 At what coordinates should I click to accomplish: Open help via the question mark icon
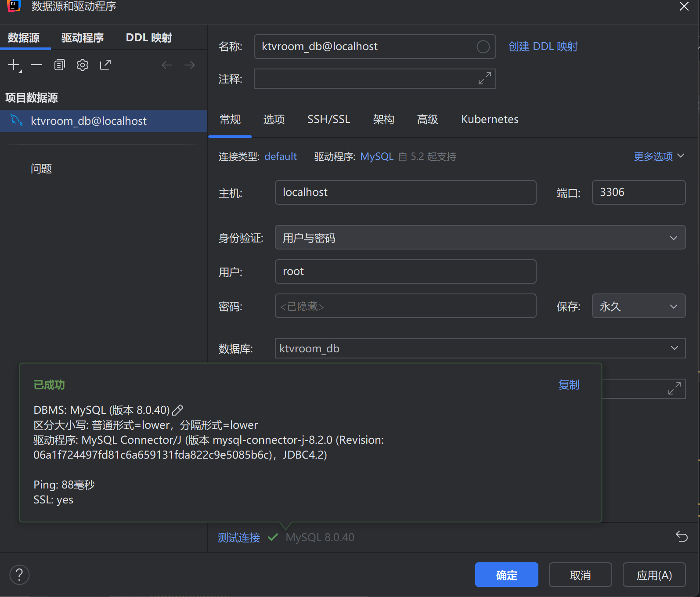[19, 575]
